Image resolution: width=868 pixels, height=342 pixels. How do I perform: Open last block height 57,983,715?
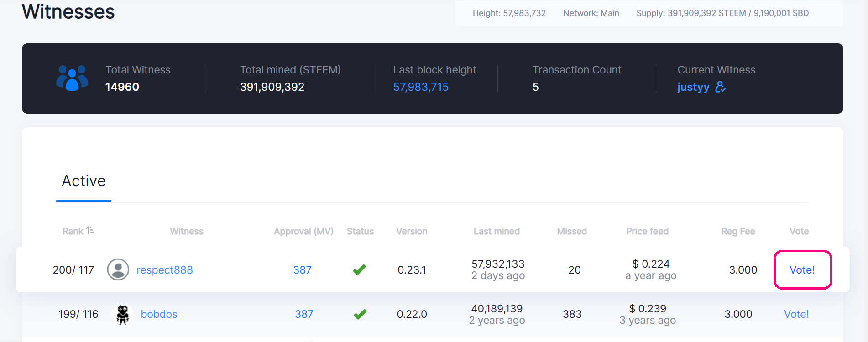click(x=421, y=87)
